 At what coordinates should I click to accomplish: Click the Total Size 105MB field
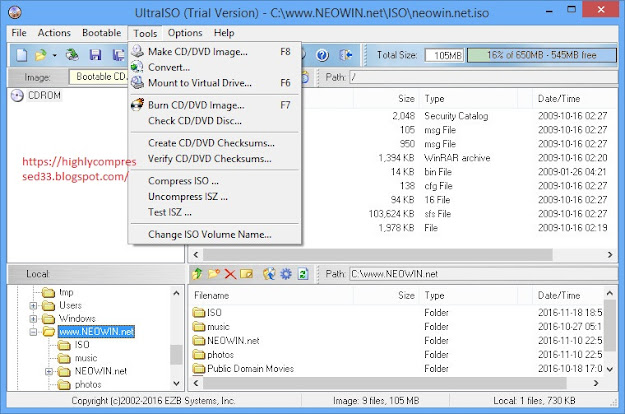(444, 55)
